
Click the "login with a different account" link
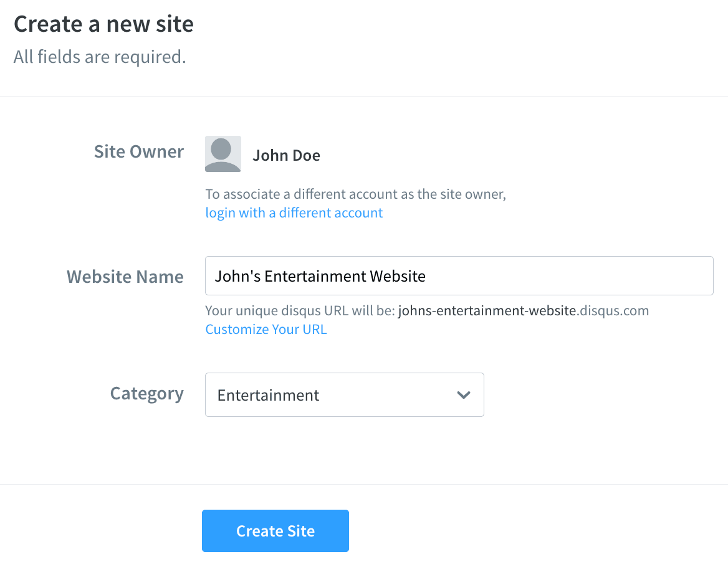point(294,213)
